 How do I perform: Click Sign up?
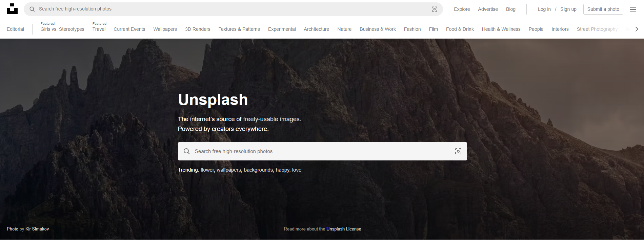click(x=568, y=9)
